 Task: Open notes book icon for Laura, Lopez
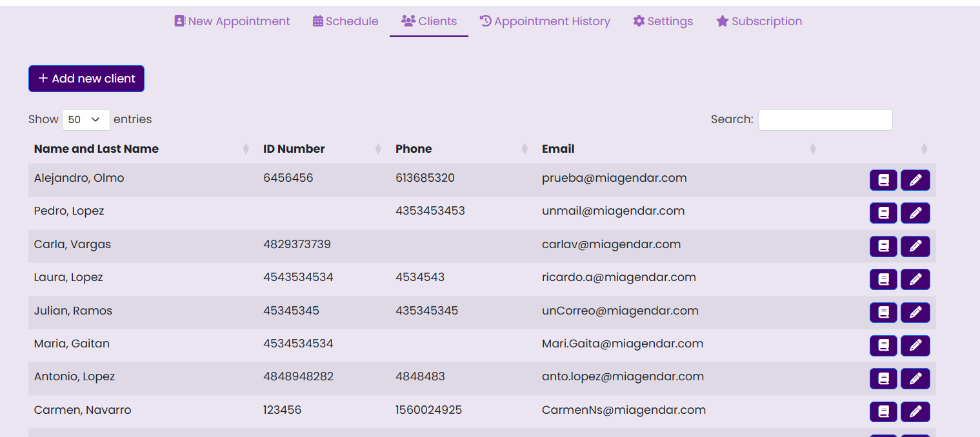click(883, 280)
